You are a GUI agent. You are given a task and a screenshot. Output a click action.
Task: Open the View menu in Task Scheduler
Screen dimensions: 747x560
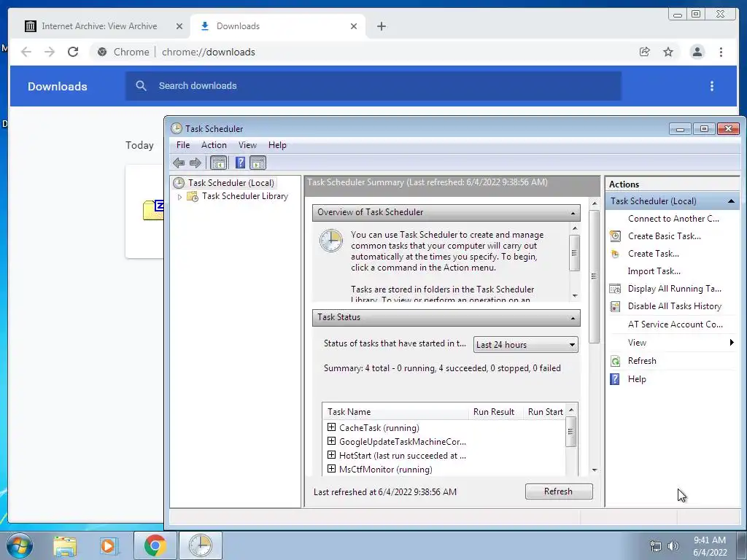247,145
